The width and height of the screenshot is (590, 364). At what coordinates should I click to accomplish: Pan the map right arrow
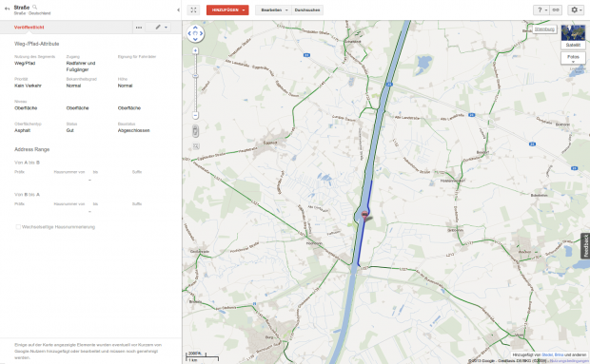click(202, 33)
